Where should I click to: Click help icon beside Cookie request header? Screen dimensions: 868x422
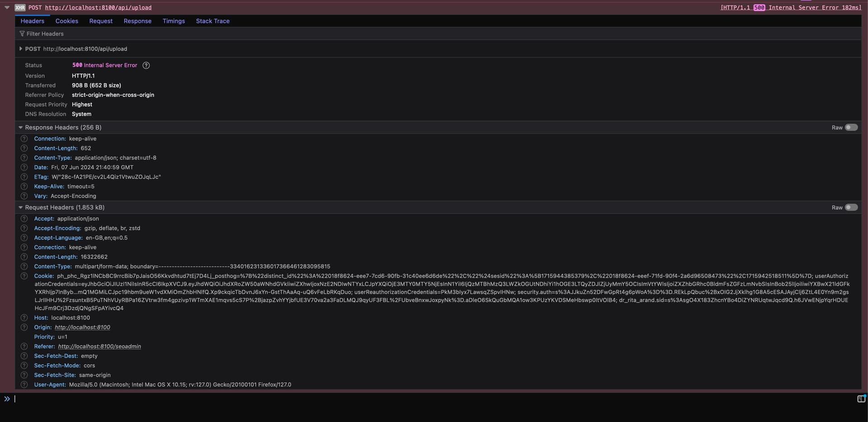pos(24,276)
